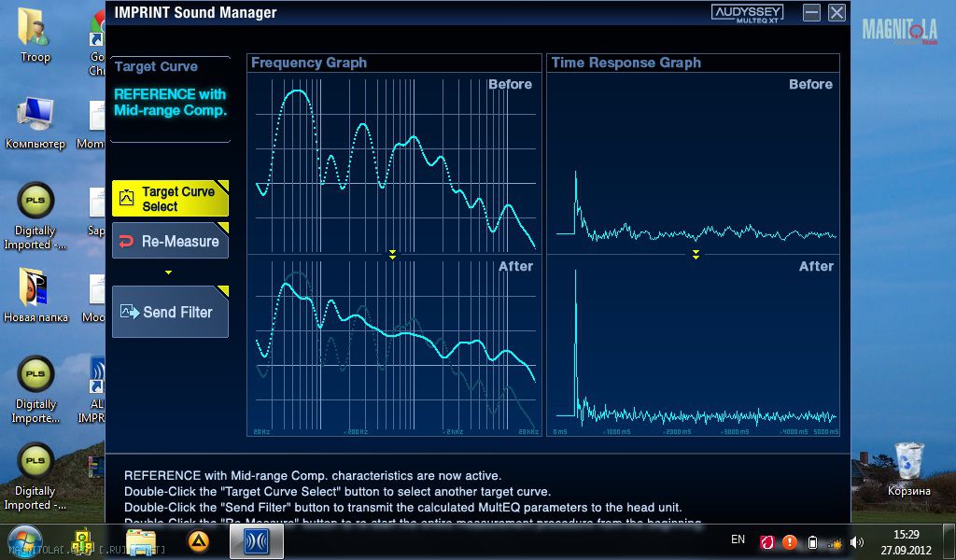Image resolution: width=956 pixels, height=560 pixels.
Task: Click the Target Curve Select button
Action: pyautogui.click(x=170, y=198)
